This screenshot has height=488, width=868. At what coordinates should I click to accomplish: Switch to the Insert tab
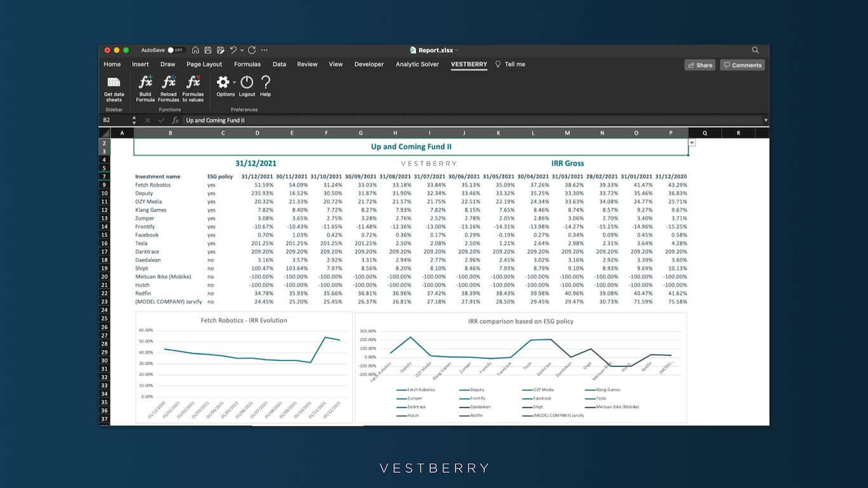click(140, 64)
